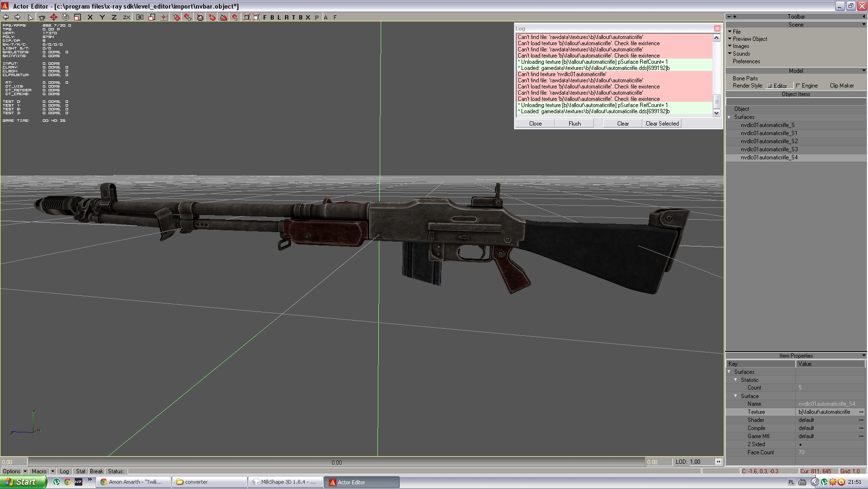Toggle the X axis constraint

pos(90,17)
